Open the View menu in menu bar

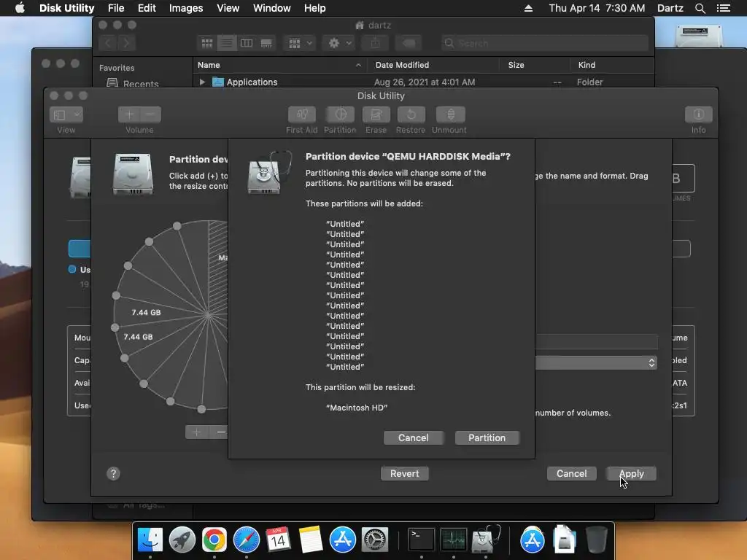[228, 8]
